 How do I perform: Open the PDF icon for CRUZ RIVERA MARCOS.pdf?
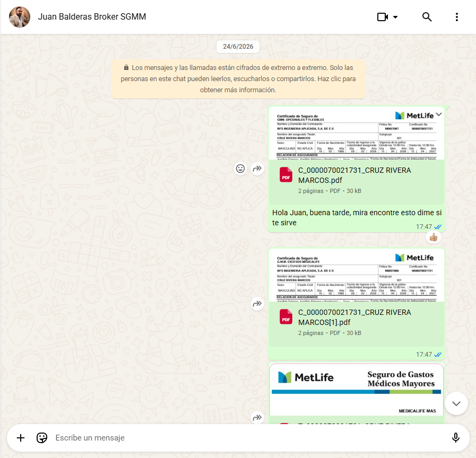285,175
